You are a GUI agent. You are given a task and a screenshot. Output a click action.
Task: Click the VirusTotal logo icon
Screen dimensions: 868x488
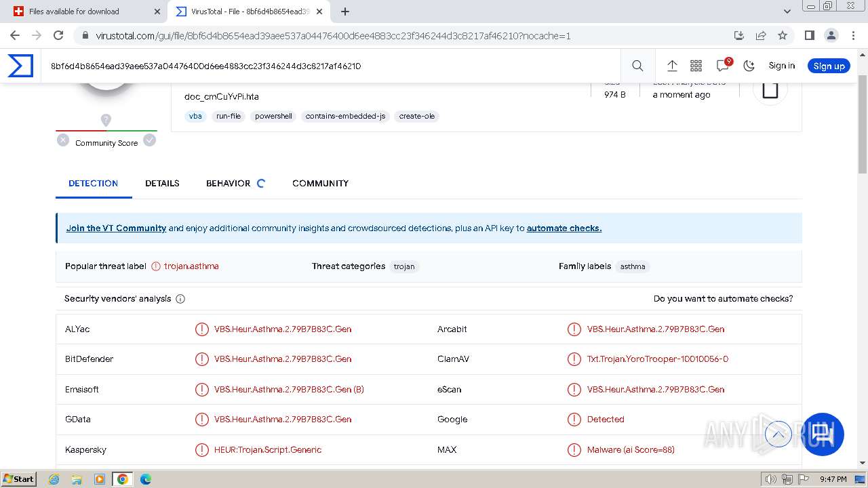pyautogui.click(x=20, y=66)
